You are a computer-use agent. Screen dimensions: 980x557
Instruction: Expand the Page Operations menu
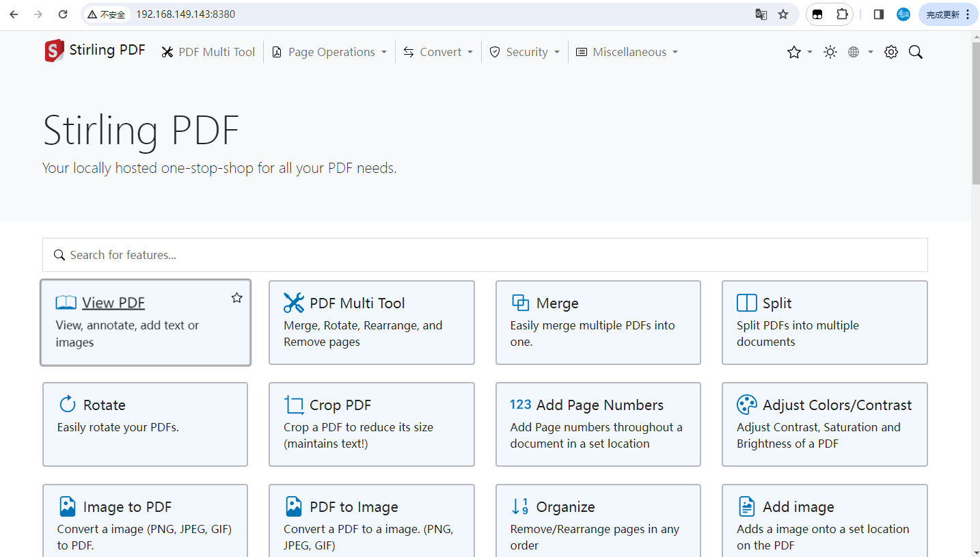click(329, 52)
